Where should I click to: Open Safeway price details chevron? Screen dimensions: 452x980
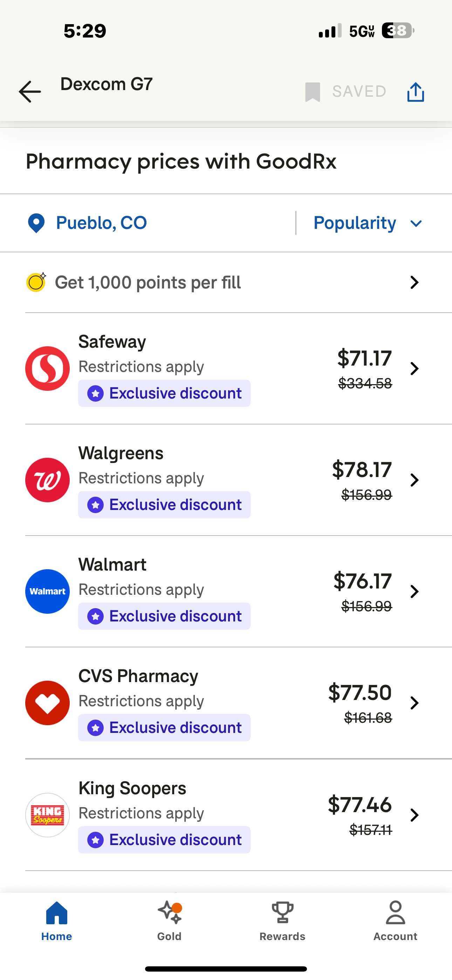tap(414, 368)
